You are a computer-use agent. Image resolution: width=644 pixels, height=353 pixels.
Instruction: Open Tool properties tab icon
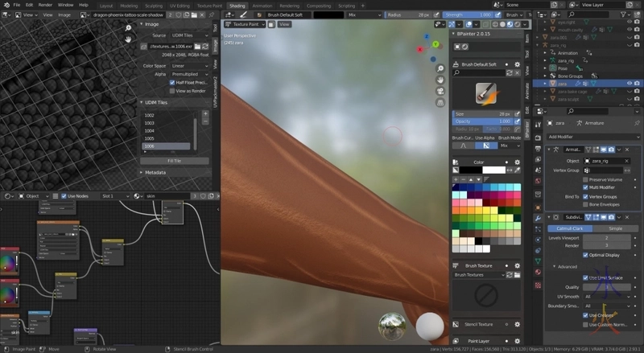538,125
